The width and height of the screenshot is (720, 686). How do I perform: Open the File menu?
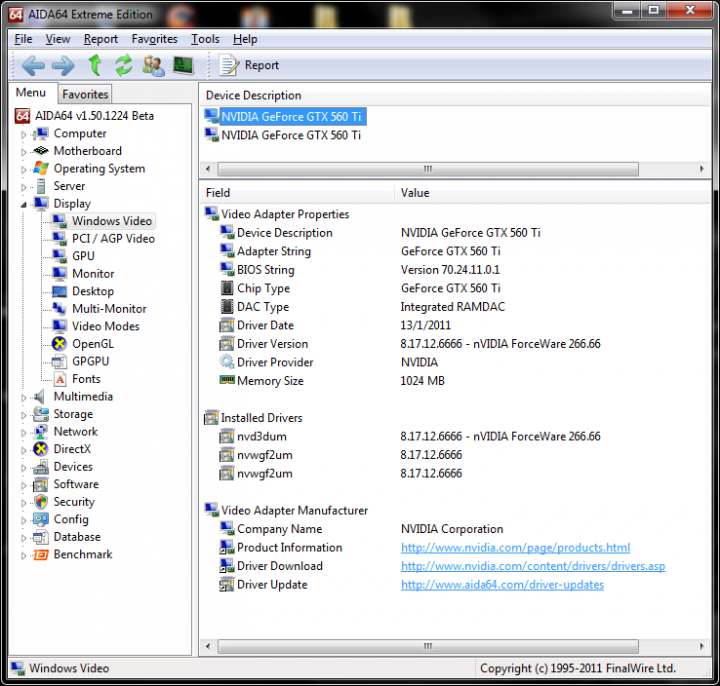pos(23,39)
